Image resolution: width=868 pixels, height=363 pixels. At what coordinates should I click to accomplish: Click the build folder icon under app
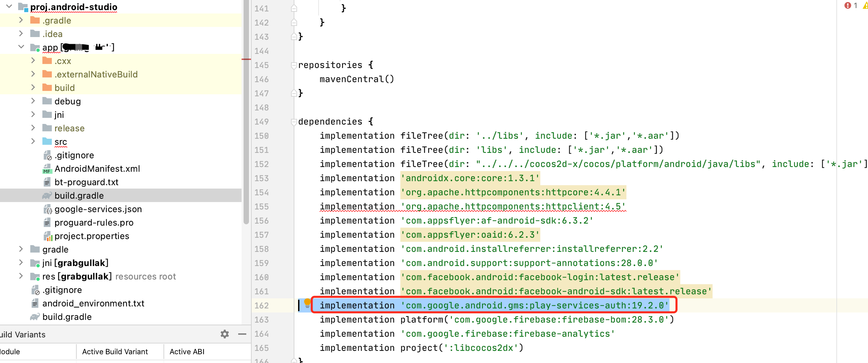click(x=47, y=88)
